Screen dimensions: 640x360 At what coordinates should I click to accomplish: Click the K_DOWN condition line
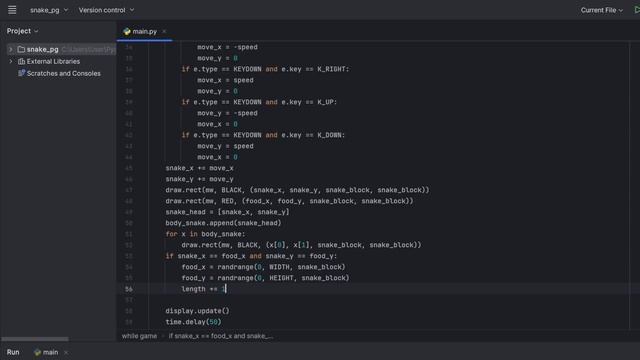pos(263,135)
